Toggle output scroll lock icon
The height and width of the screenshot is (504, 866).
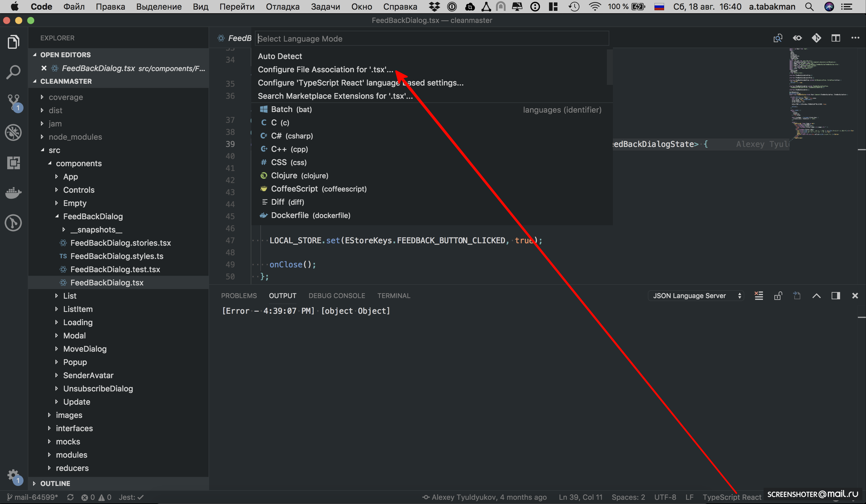(778, 296)
